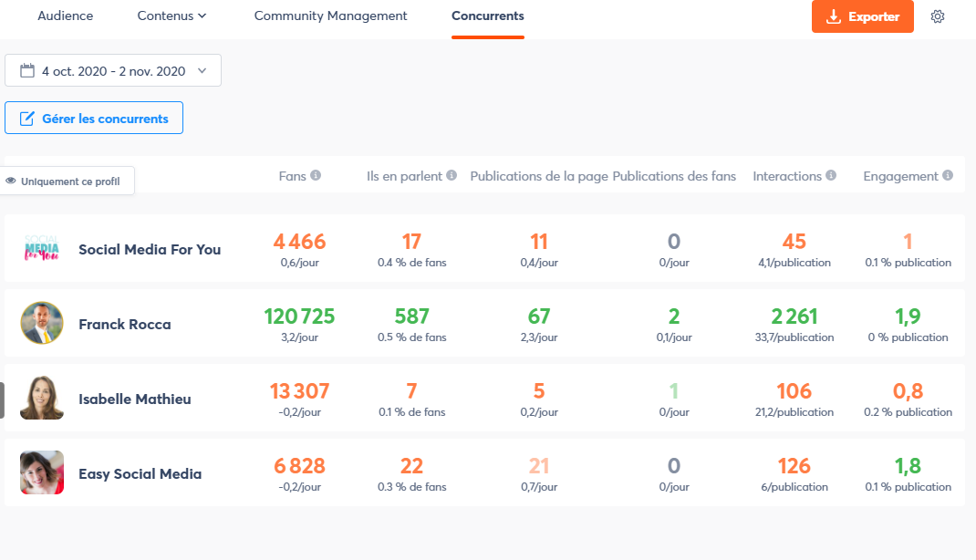The height and width of the screenshot is (560, 976).
Task: Select the Concurrents tab
Action: click(x=487, y=16)
